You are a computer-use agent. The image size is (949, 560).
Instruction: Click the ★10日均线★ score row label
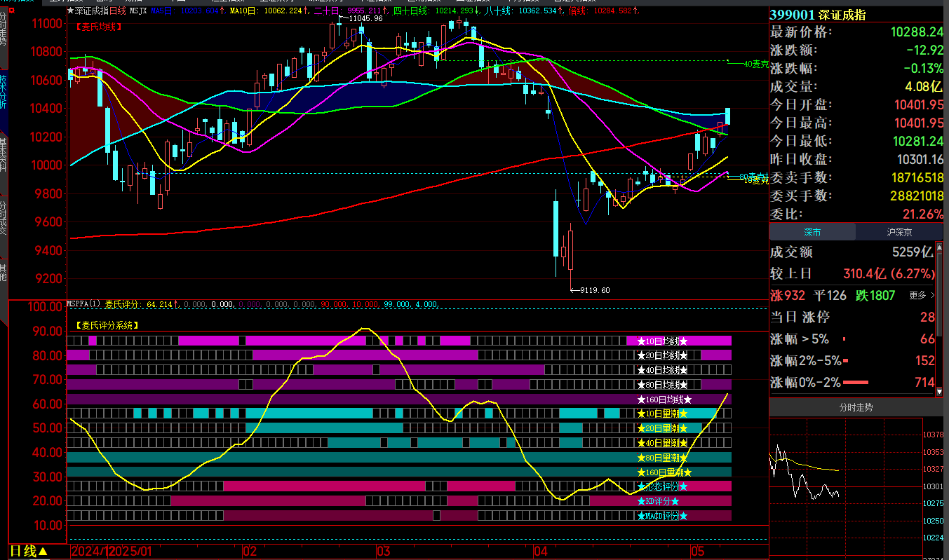click(661, 341)
